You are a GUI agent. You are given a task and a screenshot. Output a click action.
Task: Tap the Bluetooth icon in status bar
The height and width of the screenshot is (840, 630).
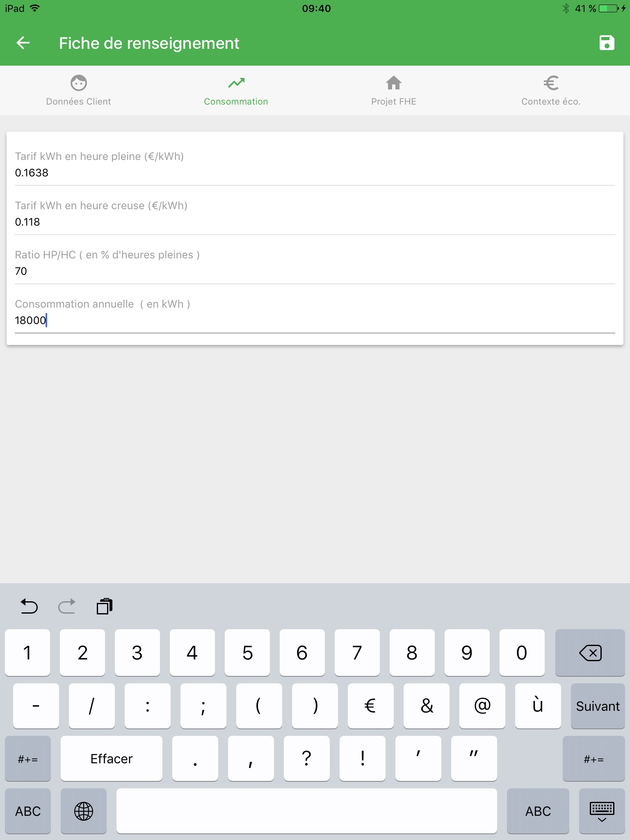tap(566, 8)
